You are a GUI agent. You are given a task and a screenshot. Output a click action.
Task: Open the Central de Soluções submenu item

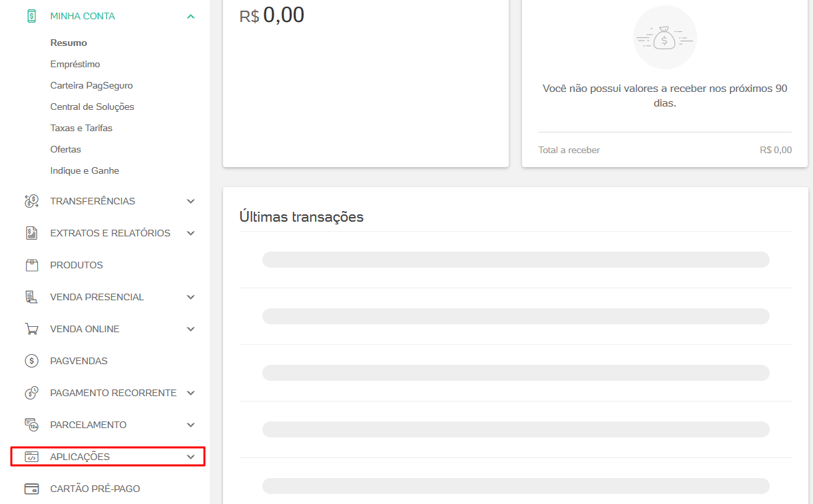click(92, 107)
